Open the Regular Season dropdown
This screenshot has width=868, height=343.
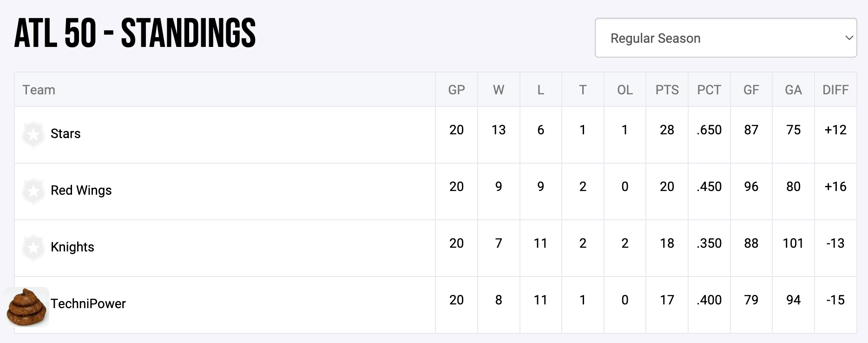(725, 38)
